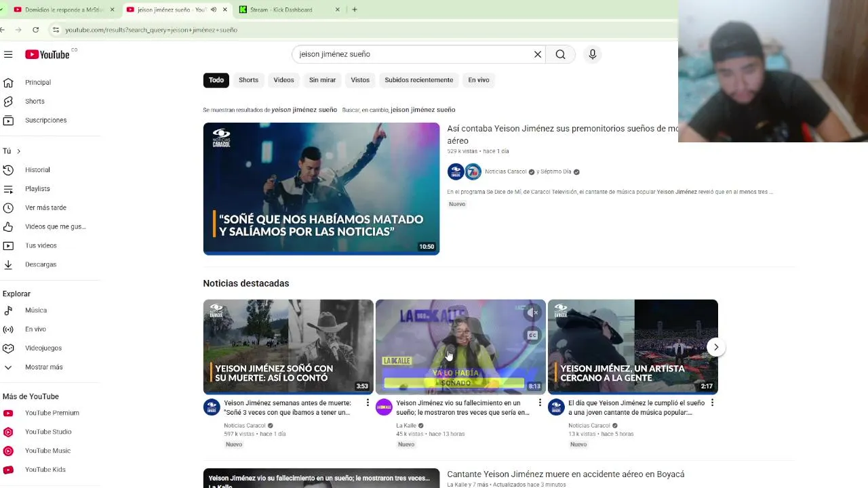Play the 10:50 Soñé que nos habíamos thumbnail
This screenshot has width=868, height=488.
tap(321, 188)
